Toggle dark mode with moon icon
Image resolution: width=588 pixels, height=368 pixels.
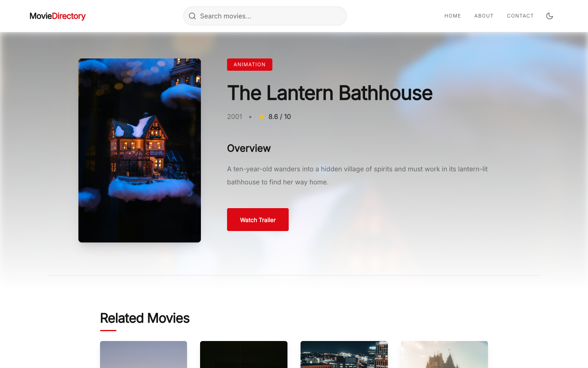[550, 16]
